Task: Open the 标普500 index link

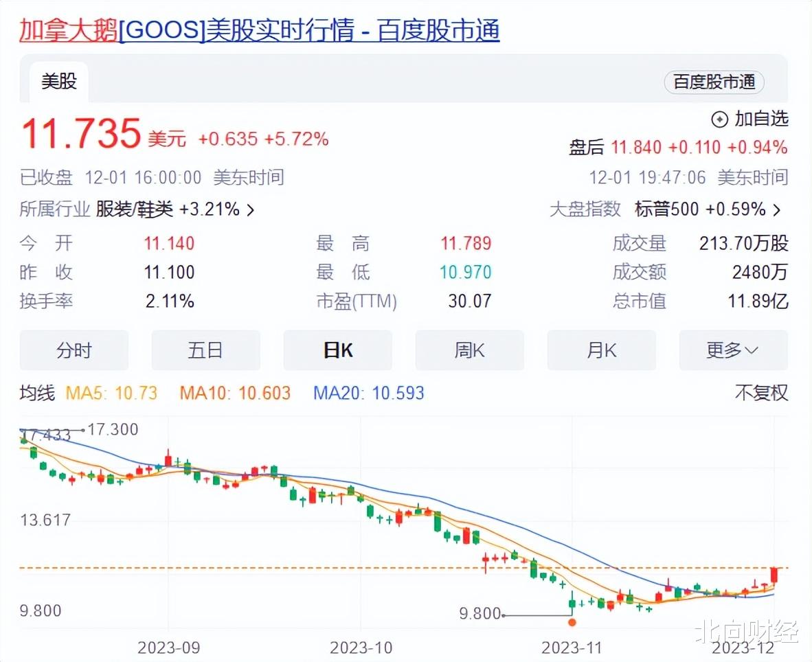Action: click(x=666, y=209)
